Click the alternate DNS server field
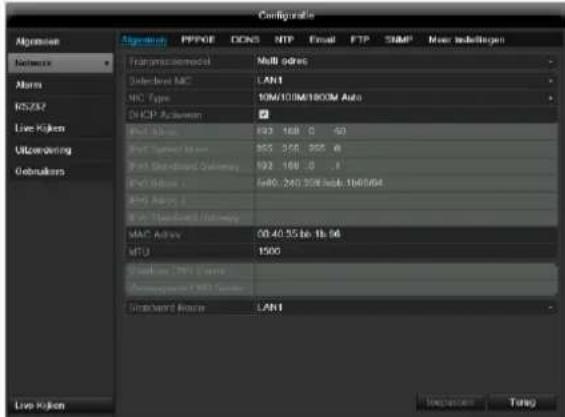565x417 pixels. point(405,288)
